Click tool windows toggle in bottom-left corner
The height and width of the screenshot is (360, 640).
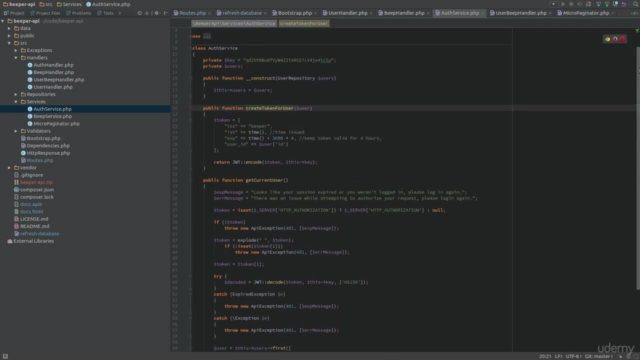click(5, 356)
